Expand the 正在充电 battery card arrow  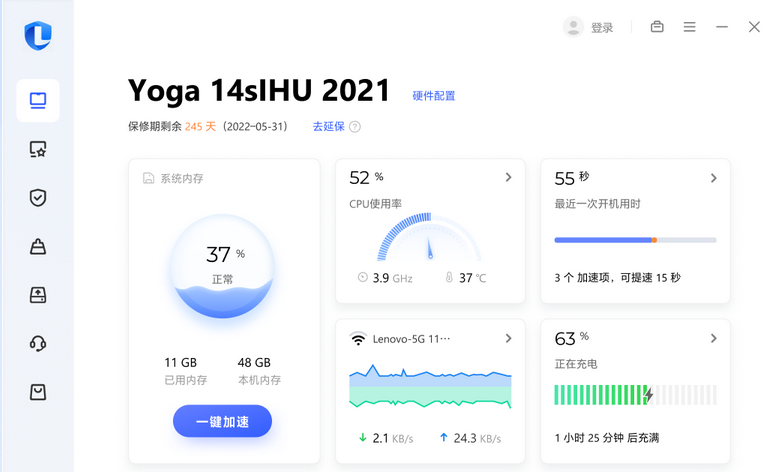pyautogui.click(x=713, y=339)
